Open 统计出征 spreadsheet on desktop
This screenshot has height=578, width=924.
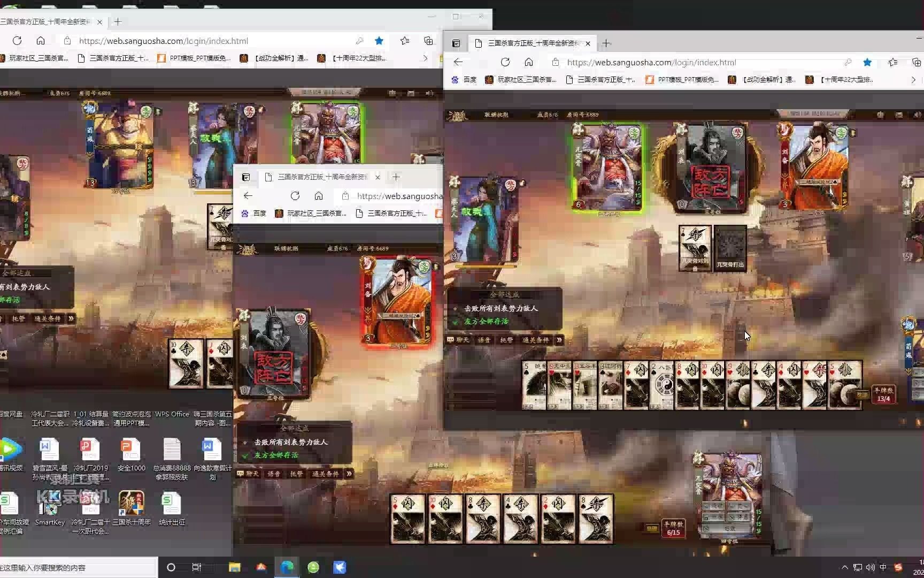tap(172, 508)
